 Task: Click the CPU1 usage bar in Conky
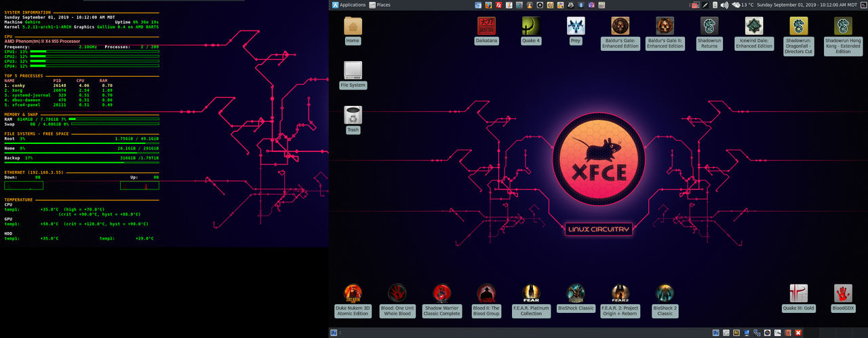coord(94,51)
